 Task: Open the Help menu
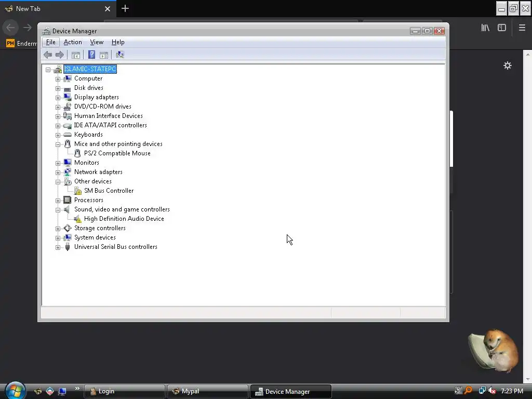pyautogui.click(x=118, y=42)
